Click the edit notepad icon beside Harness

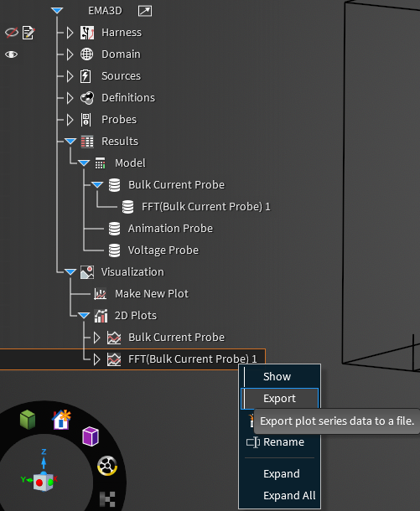coord(29,33)
